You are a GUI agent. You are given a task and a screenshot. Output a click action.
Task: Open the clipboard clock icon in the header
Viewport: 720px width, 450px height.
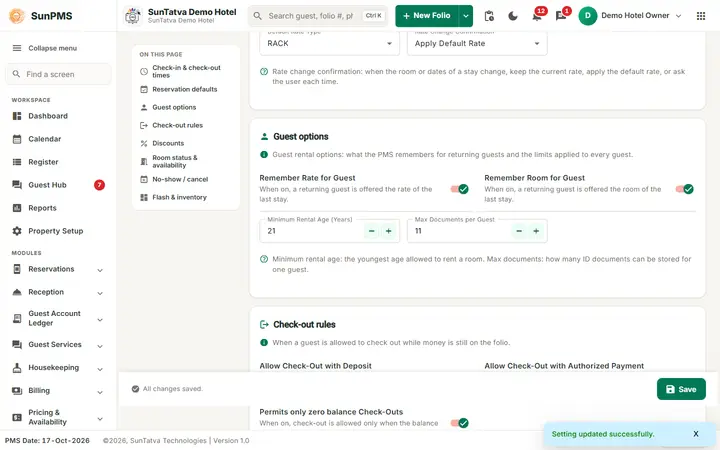[489, 16]
